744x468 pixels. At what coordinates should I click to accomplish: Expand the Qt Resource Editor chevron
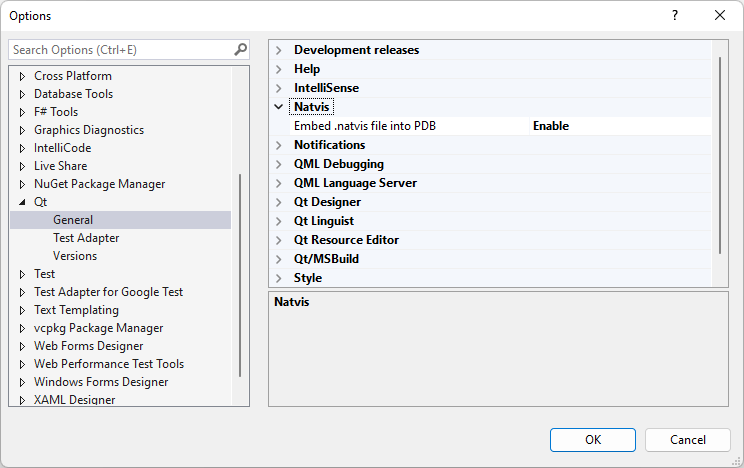279,240
